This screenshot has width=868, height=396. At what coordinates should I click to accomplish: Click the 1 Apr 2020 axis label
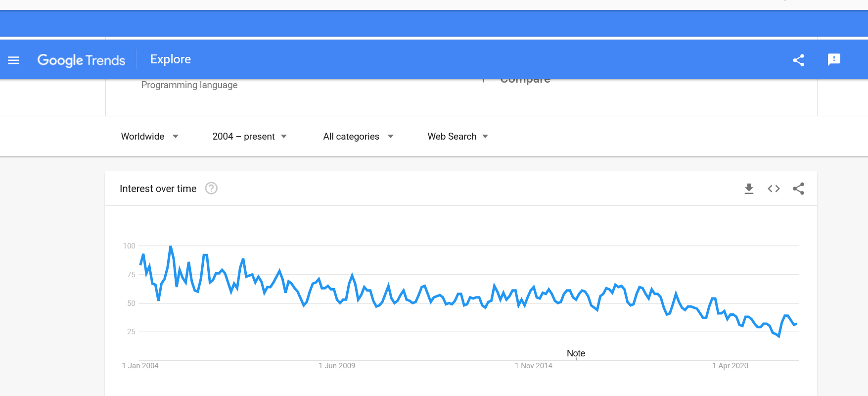[x=730, y=366]
